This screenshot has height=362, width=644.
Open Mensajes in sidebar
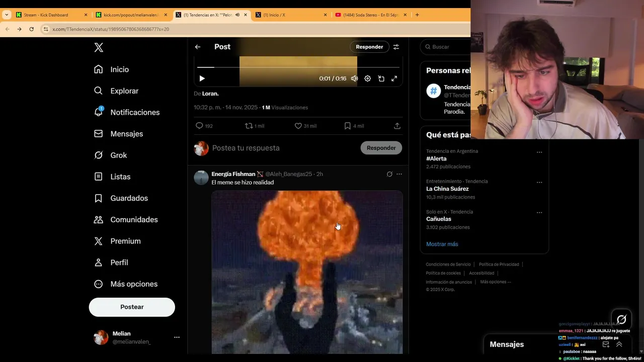click(x=119, y=134)
